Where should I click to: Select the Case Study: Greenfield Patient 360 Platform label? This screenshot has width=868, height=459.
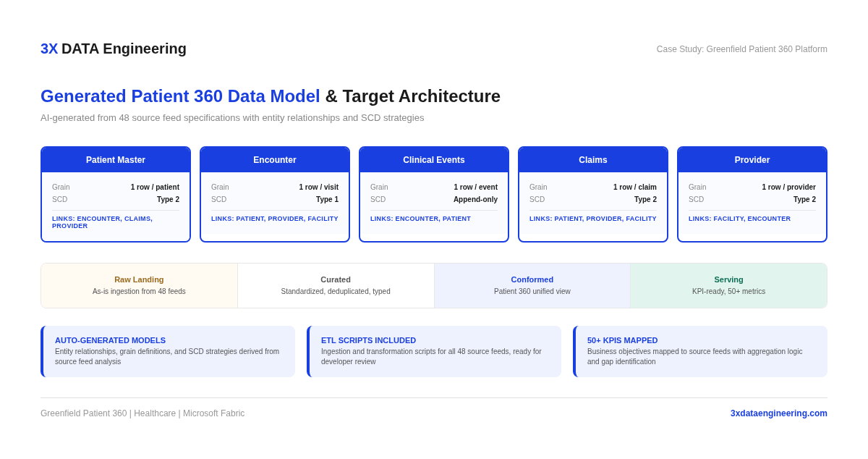click(x=742, y=49)
